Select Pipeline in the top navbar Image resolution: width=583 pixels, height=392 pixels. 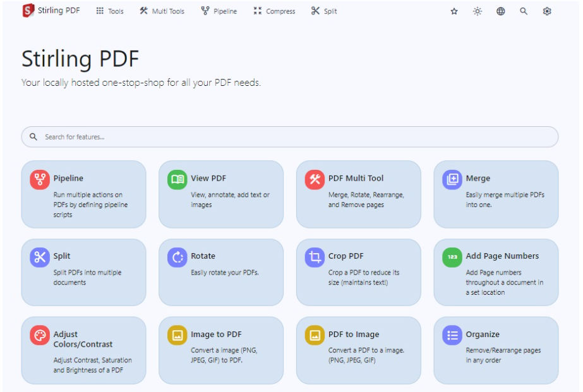(219, 11)
